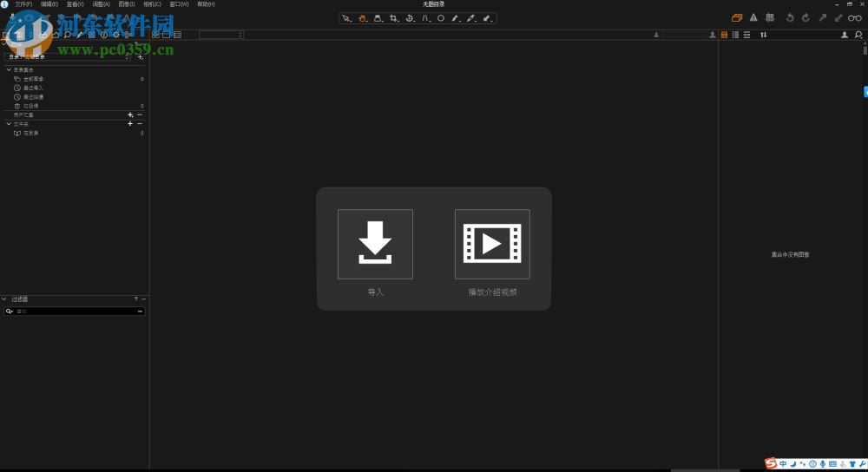Select the Draw Mask brush tool
Viewport: 868px width, 472px height.
tap(456, 18)
